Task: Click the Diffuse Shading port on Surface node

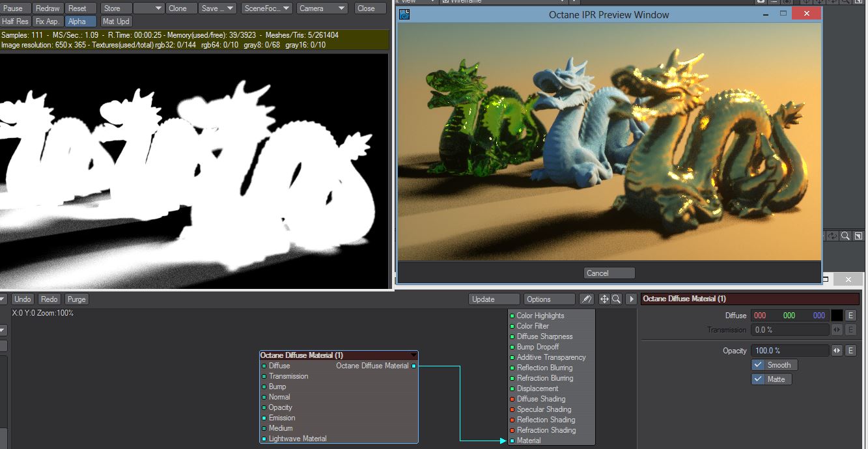Action: coord(512,399)
